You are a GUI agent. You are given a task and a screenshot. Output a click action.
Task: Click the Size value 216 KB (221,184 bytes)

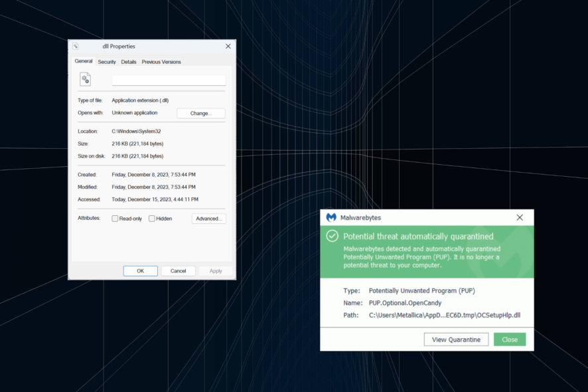point(137,144)
